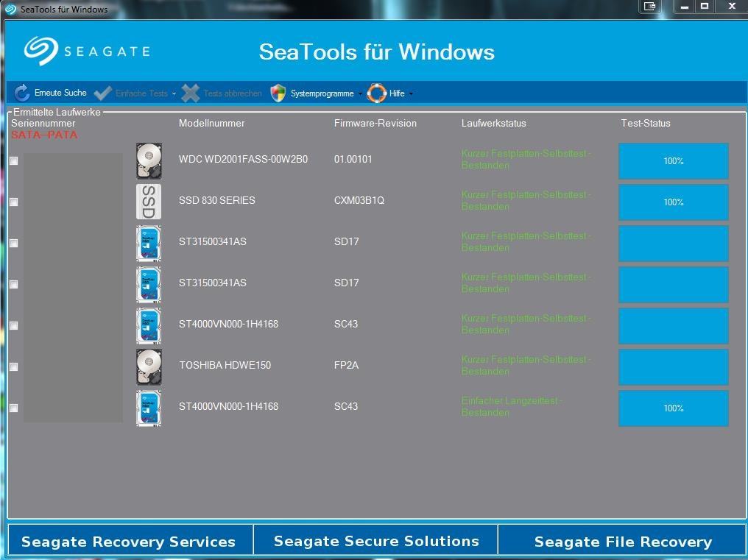Click the Erneute Suche refresh icon
The width and height of the screenshot is (748, 560).
coord(21,93)
